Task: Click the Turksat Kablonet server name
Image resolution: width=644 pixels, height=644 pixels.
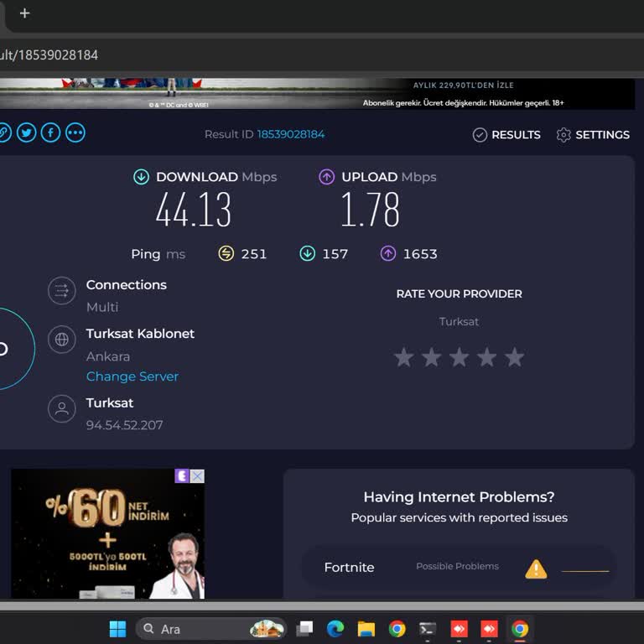Action: (x=140, y=334)
